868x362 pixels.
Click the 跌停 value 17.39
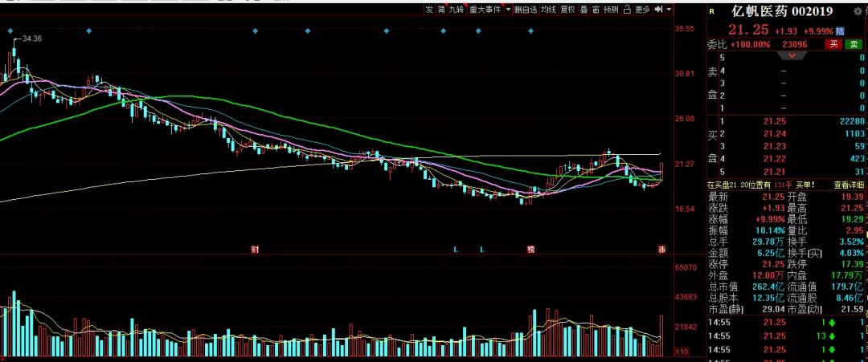click(853, 264)
